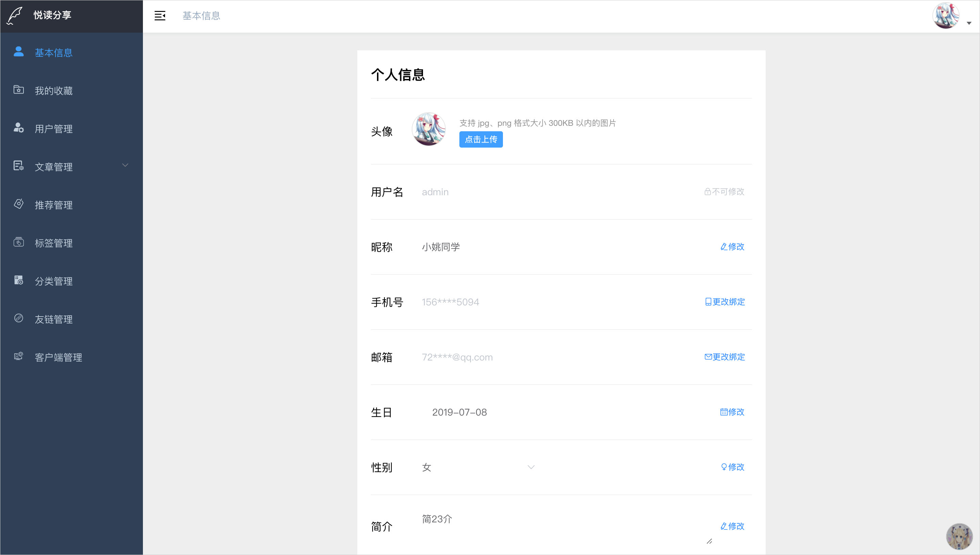Open the 基本信息 breadcrumb in the header
The height and width of the screenshot is (555, 980).
[x=201, y=16]
